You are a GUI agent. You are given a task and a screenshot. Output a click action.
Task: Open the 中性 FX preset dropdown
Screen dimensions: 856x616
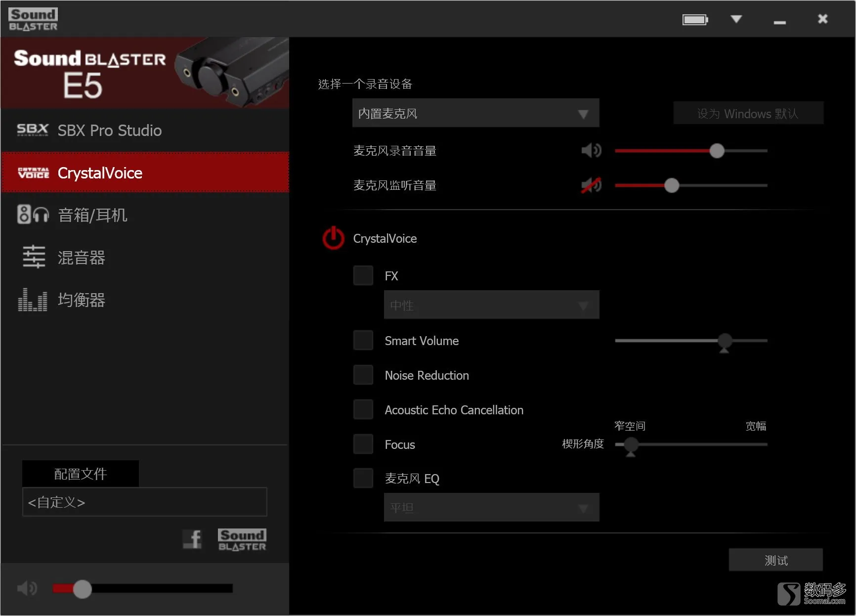(x=492, y=305)
